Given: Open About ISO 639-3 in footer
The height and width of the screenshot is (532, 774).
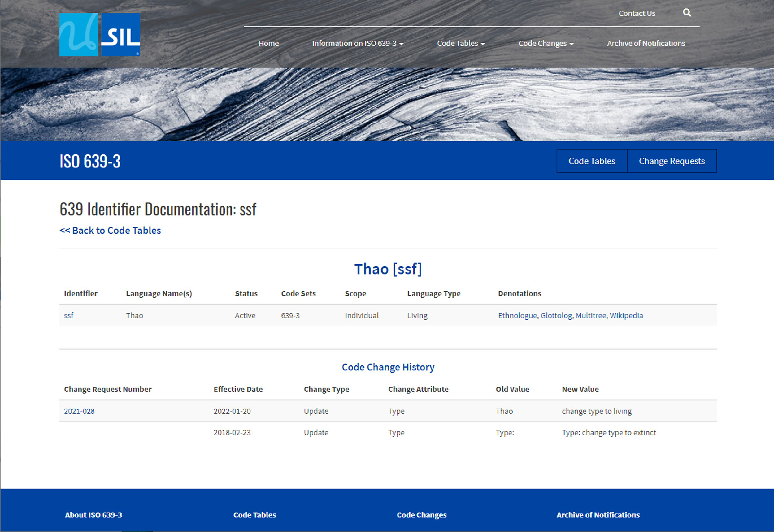Looking at the screenshot, I should click(x=93, y=515).
